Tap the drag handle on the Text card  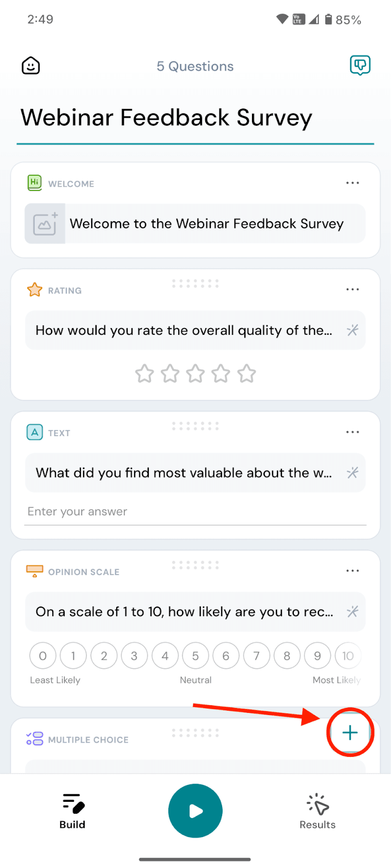pos(195,426)
